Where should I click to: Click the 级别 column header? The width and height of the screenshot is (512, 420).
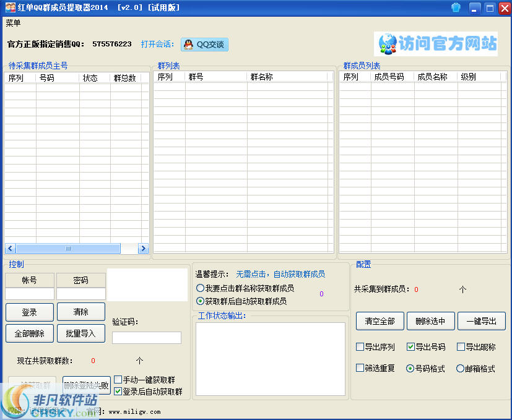point(479,77)
